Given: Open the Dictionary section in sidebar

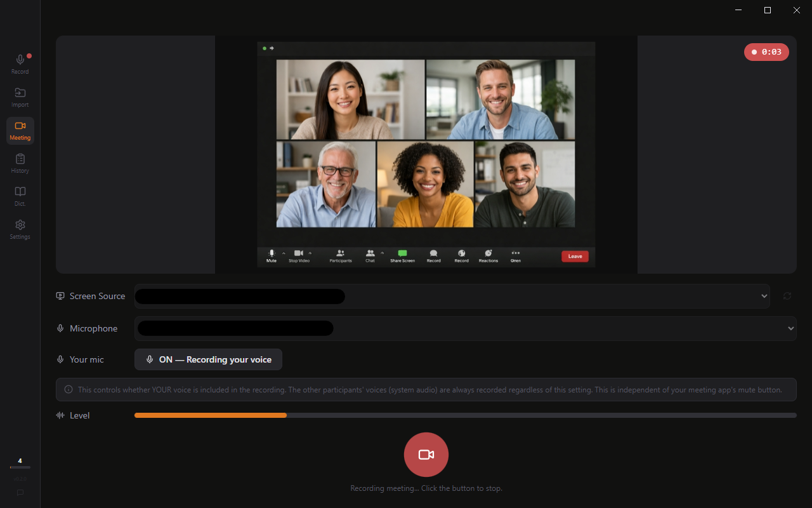Looking at the screenshot, I should click(x=20, y=196).
